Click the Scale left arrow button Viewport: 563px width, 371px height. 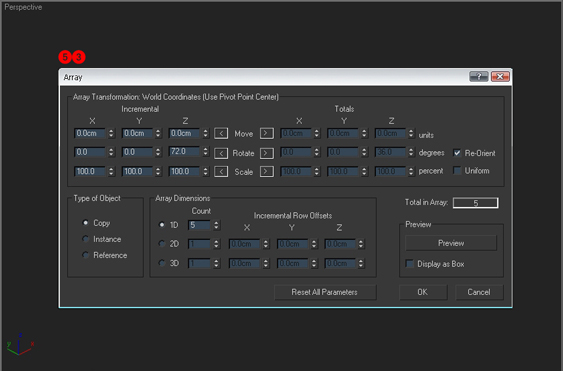tap(221, 172)
